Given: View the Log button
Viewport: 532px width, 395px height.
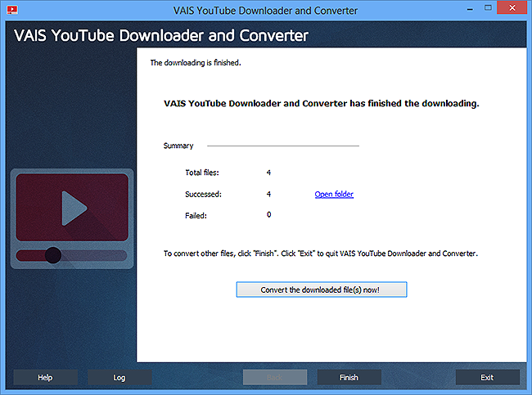Looking at the screenshot, I should pyautogui.click(x=119, y=377).
